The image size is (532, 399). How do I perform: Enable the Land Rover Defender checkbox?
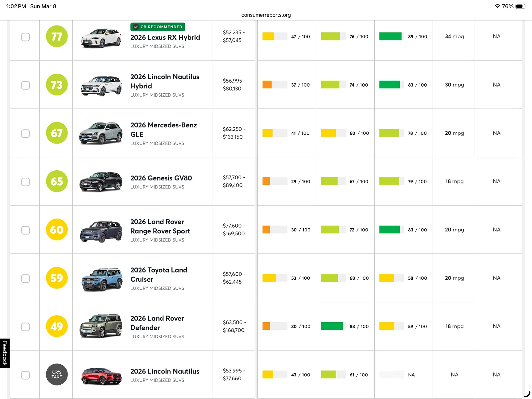25,327
